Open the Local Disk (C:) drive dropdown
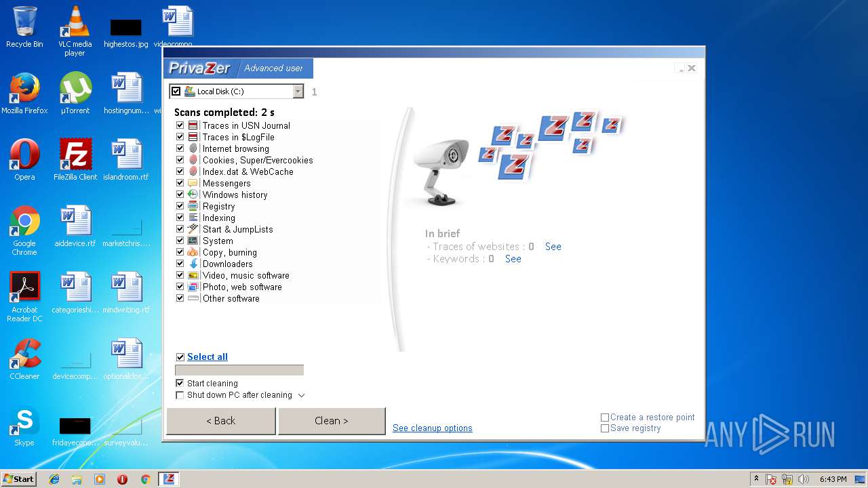 [298, 91]
